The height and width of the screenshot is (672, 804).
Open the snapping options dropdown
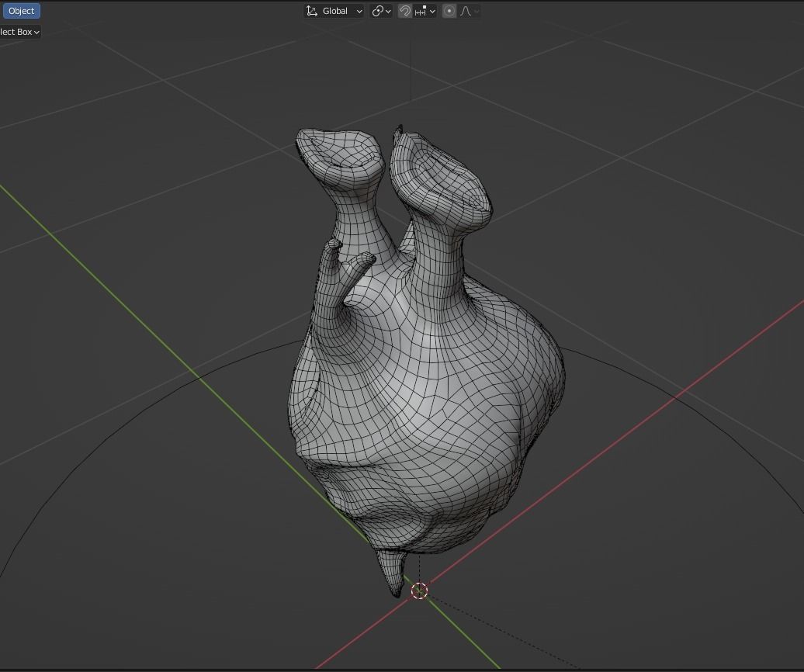point(425,11)
